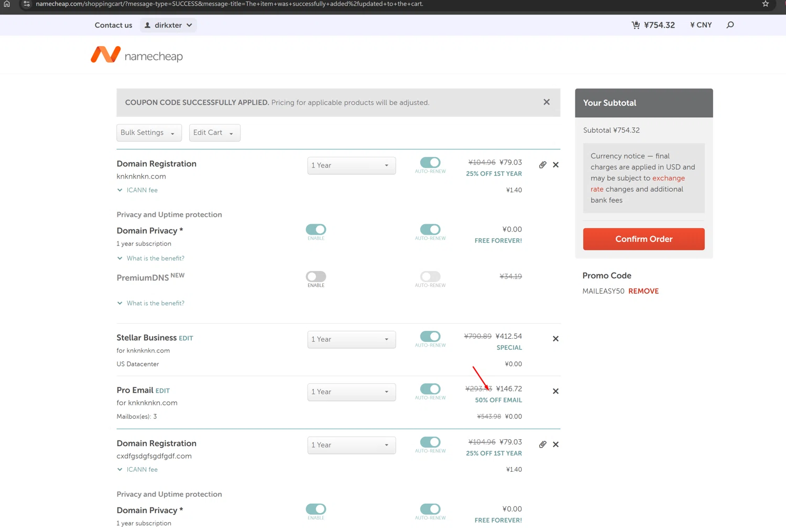The width and height of the screenshot is (786, 532).
Task: Click the Namecheap logo
Action: coord(137,55)
